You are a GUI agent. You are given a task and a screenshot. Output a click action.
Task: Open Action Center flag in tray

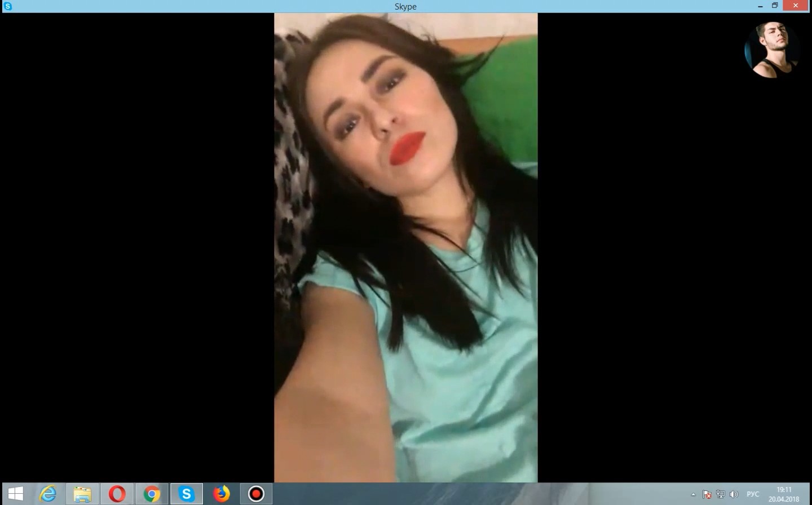click(707, 494)
